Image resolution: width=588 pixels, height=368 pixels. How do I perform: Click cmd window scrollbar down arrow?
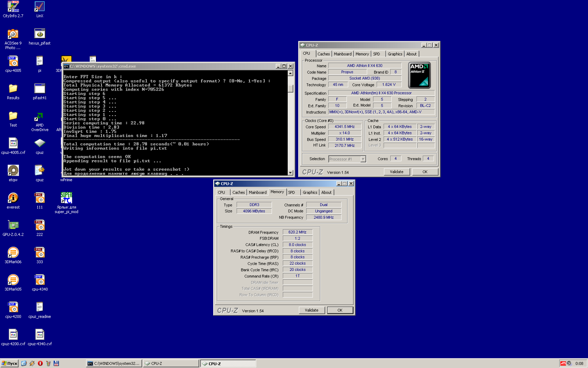(290, 173)
